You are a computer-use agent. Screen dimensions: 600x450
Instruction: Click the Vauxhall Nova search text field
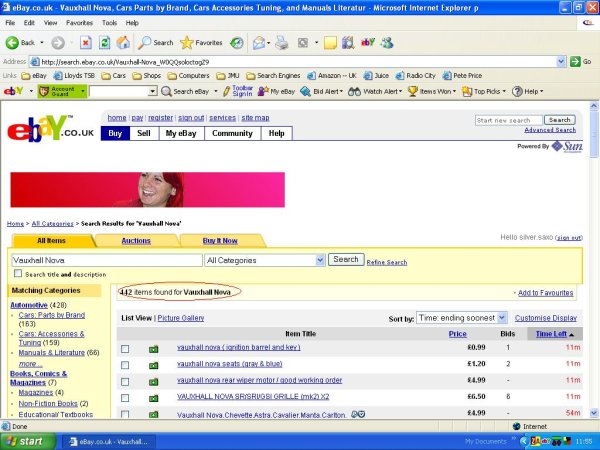tap(107, 260)
